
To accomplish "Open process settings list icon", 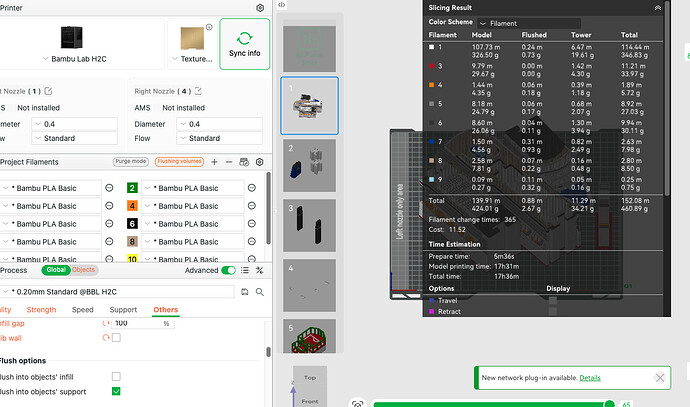I will pos(245,270).
